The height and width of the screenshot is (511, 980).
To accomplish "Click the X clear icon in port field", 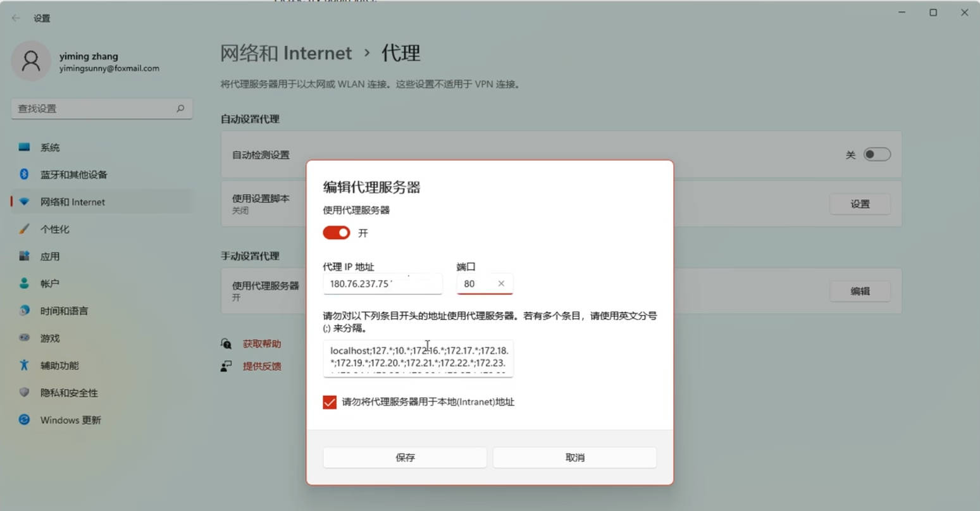I will pos(501,284).
